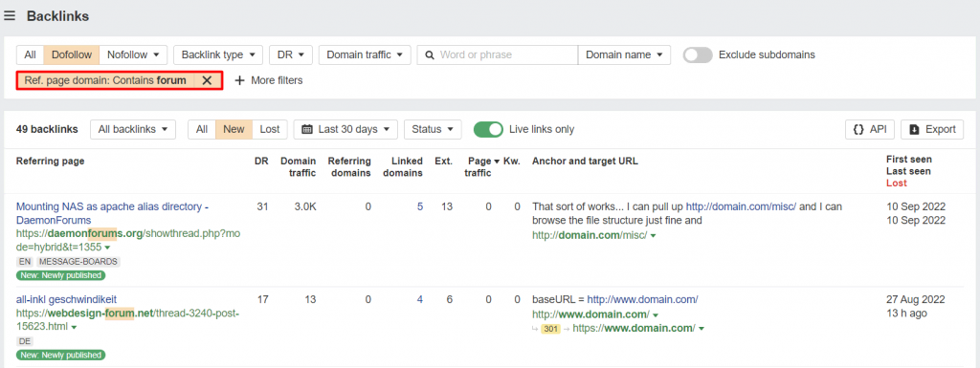
Task: Open the 'all-inkl geschwindikeit' link
Action: [x=66, y=299]
